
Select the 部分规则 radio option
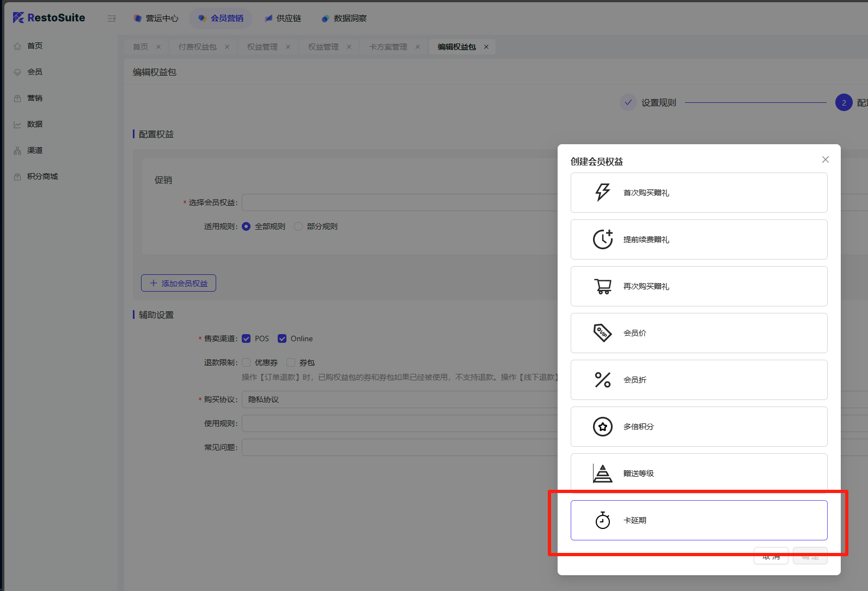click(298, 226)
